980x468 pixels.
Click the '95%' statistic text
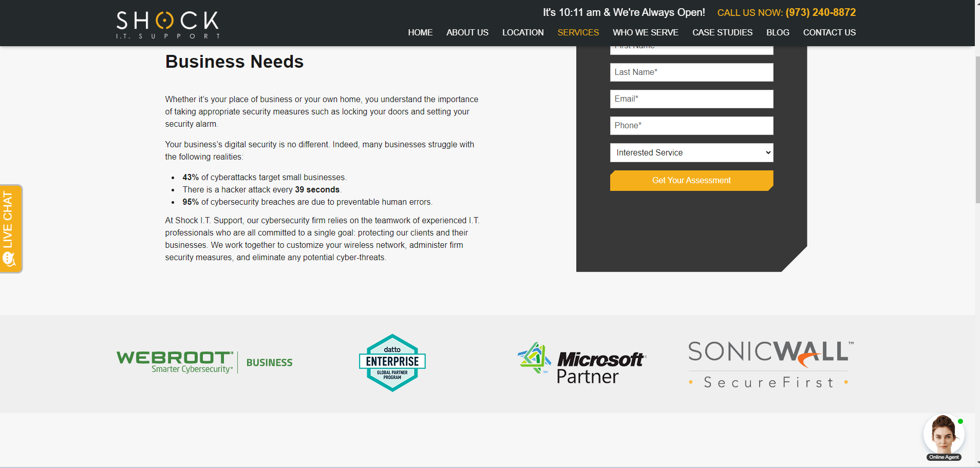coord(191,202)
